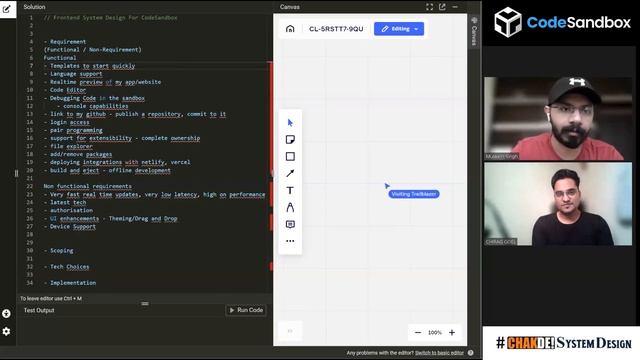
Task: Select the Canvas panel title
Action: coord(290,7)
